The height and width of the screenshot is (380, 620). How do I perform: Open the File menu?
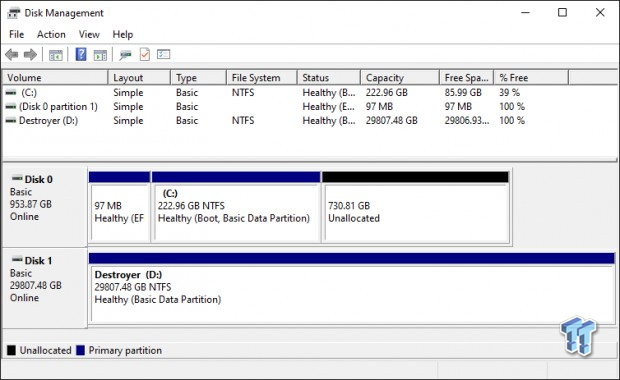(16, 34)
